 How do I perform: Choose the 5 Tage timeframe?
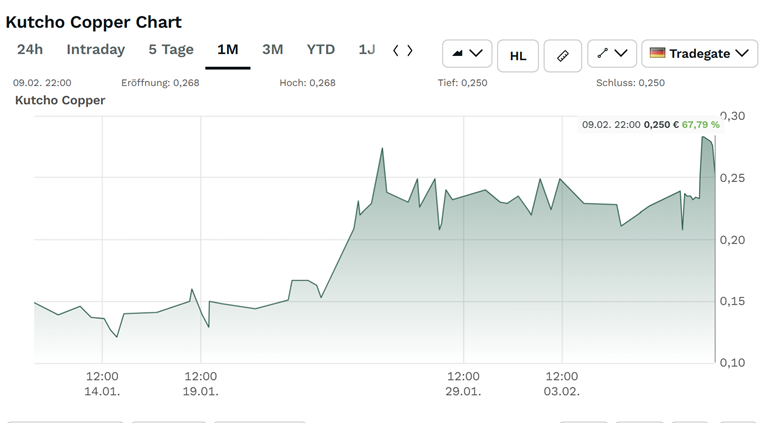(171, 49)
